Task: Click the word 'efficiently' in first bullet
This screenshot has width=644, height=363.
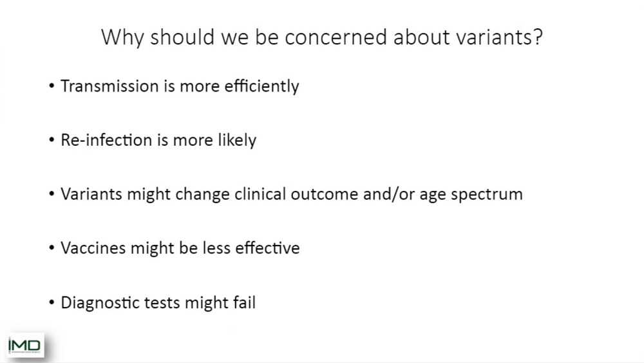Action: [261, 87]
